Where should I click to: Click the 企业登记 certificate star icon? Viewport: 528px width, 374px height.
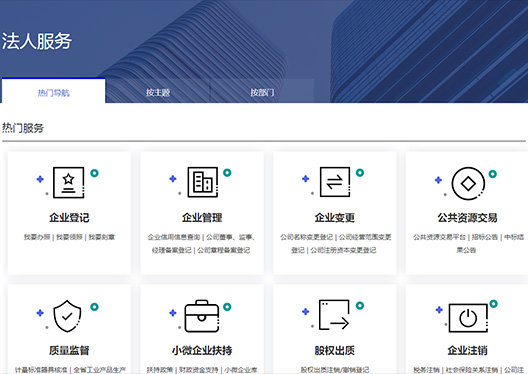(x=69, y=182)
